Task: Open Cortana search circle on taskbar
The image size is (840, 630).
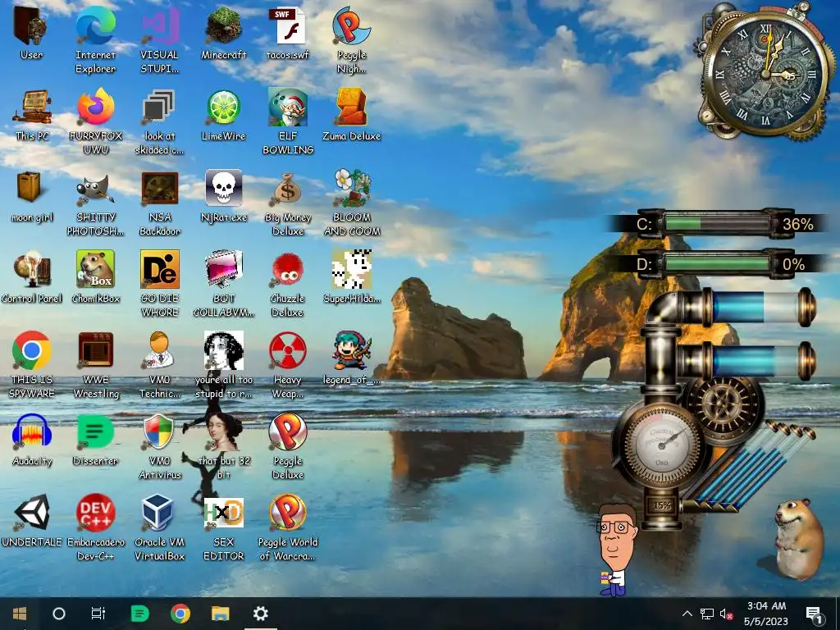Action: click(59, 614)
